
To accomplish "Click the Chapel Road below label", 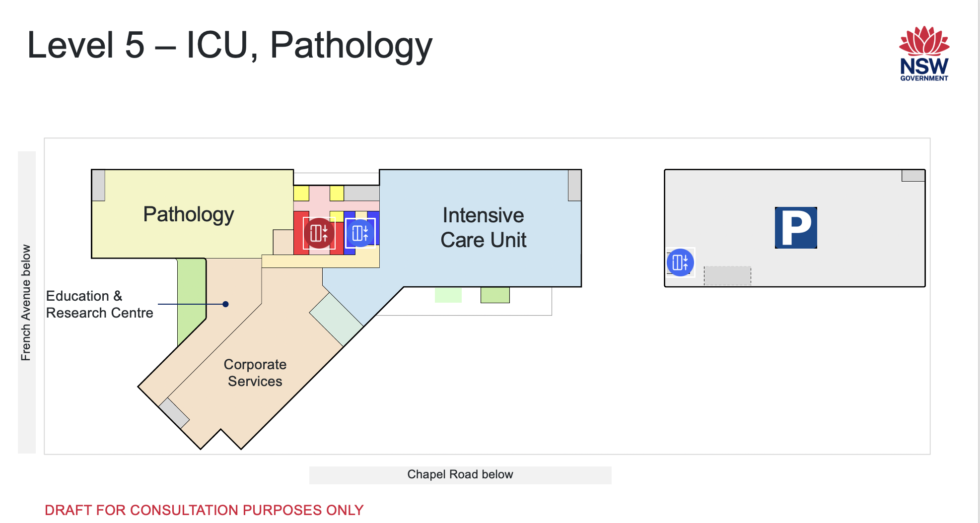I will point(460,474).
